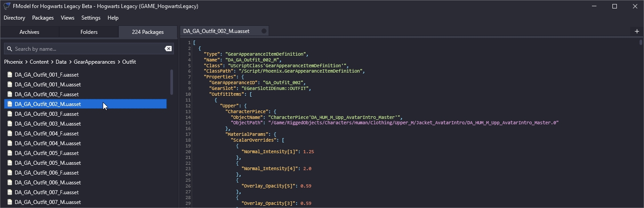Screen dimensions: 644x208
Task: Click the "GA_Outfit_002" value on line 8
Action: click(284, 82)
